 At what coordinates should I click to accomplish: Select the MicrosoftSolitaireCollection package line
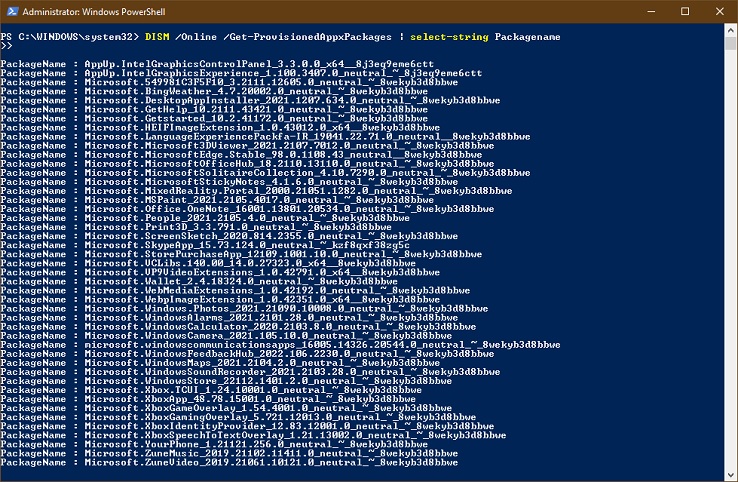click(x=265, y=173)
